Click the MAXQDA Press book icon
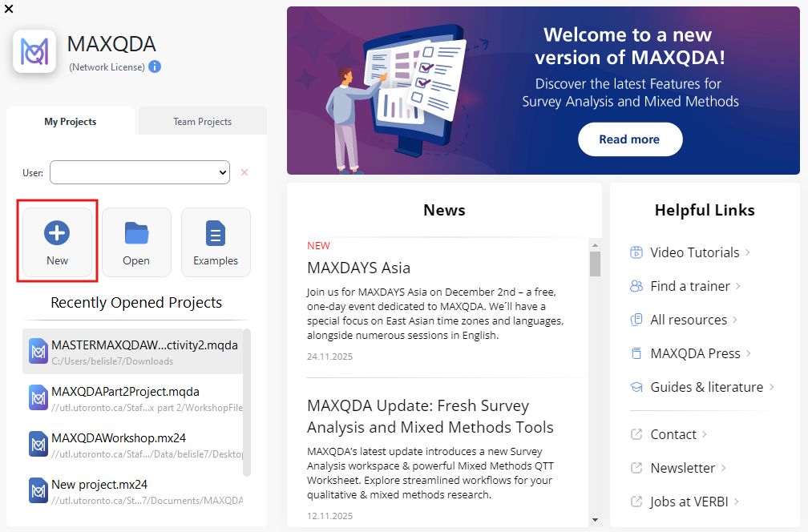The image size is (808, 532). (636, 353)
